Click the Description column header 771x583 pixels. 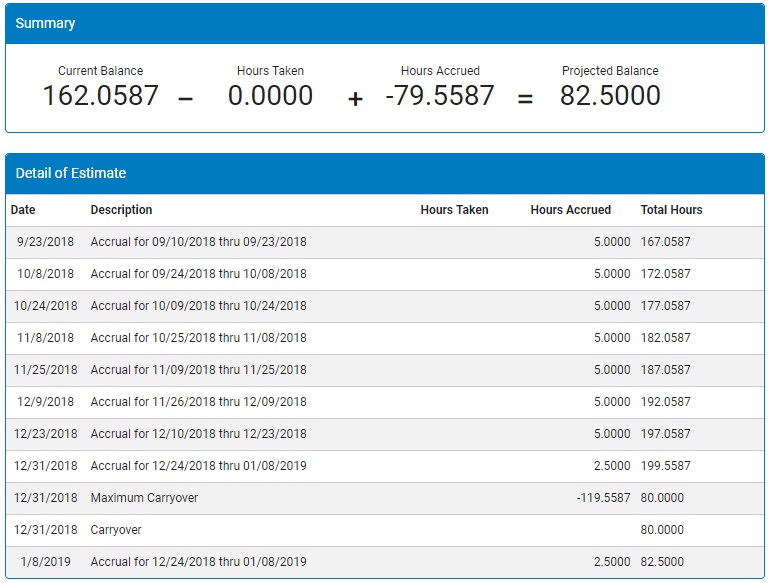(x=121, y=210)
